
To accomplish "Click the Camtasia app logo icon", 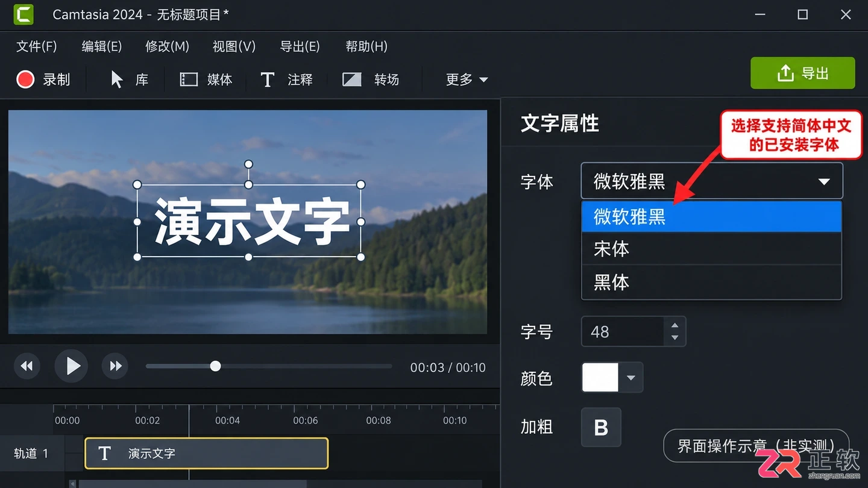I will (x=24, y=14).
